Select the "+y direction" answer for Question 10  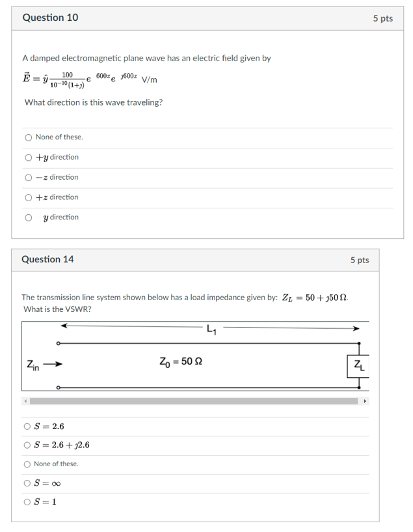click(x=29, y=157)
